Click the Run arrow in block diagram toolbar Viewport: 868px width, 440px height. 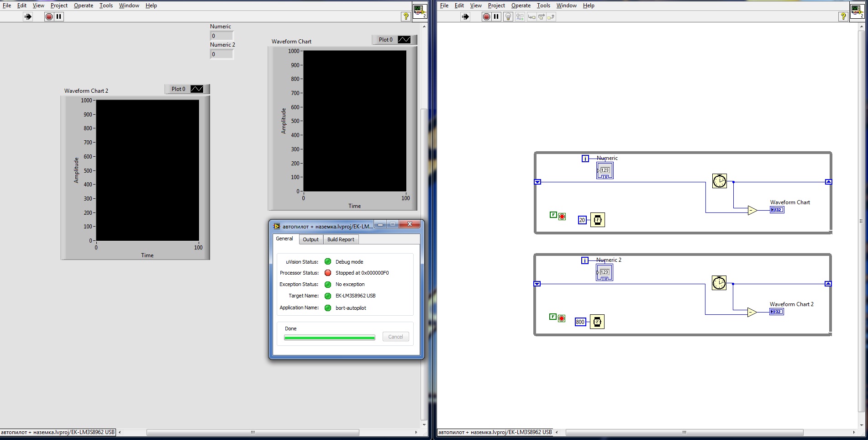point(465,16)
